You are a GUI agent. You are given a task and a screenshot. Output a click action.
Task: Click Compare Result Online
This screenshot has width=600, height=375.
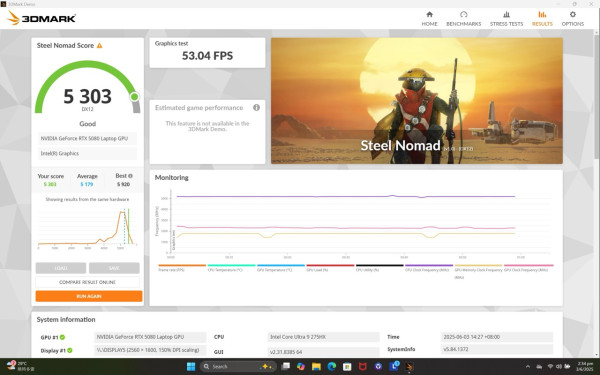(88, 282)
